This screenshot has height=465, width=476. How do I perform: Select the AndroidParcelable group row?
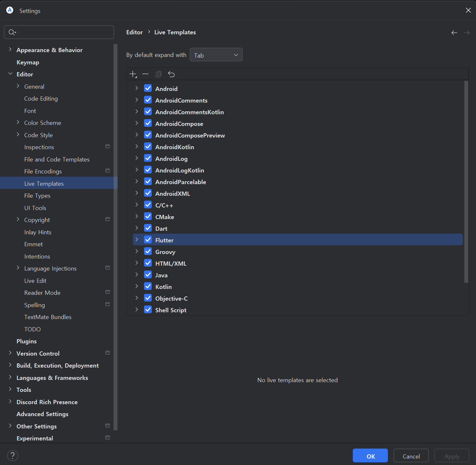(298, 182)
